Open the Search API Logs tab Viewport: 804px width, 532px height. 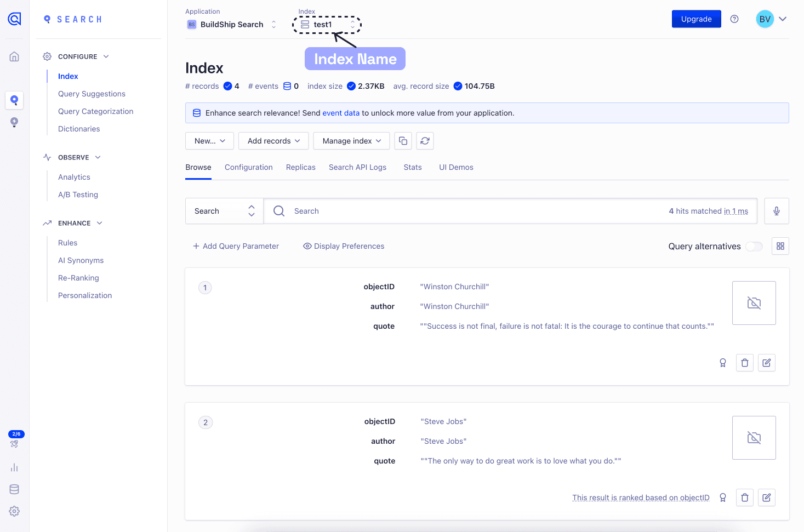pos(357,167)
